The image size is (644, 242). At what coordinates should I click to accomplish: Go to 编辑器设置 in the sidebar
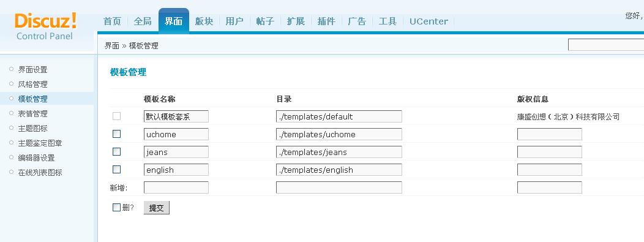point(37,158)
